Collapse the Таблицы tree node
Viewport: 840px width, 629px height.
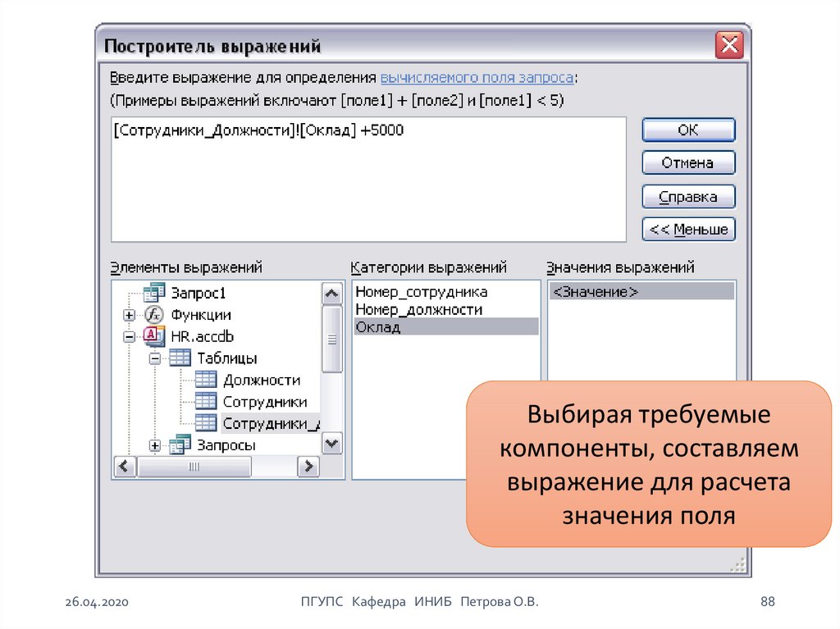154,358
